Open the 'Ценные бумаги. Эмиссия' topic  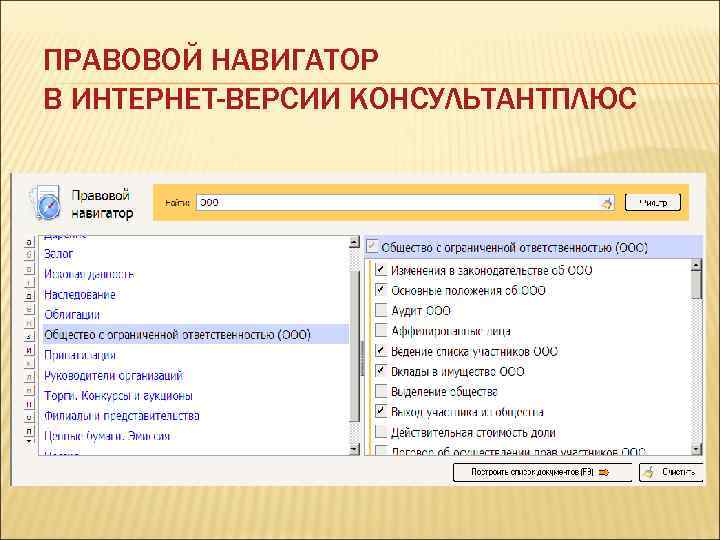point(107,436)
